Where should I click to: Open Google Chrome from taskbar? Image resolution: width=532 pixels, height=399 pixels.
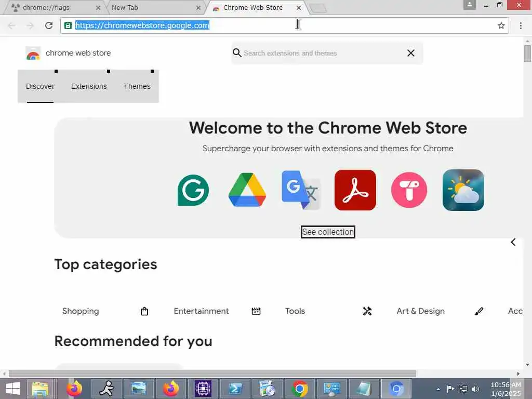[300, 389]
